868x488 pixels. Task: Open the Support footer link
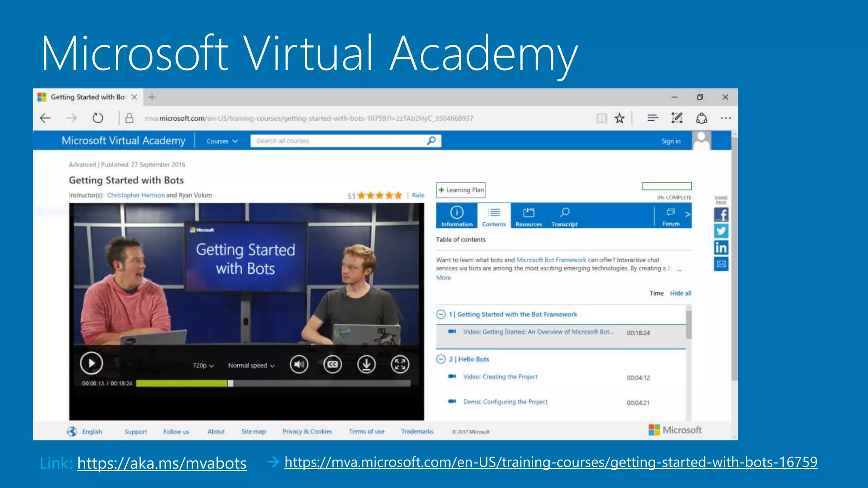tap(136, 432)
